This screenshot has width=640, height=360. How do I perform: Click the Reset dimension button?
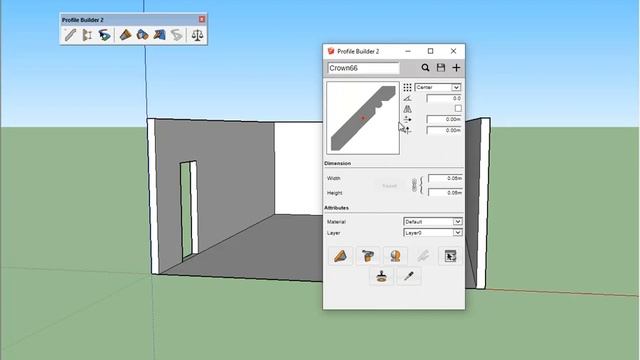pyautogui.click(x=389, y=186)
